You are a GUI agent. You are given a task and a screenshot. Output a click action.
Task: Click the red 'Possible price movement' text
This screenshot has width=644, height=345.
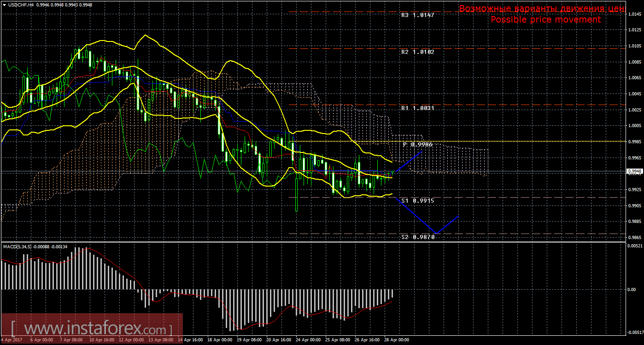(545, 20)
